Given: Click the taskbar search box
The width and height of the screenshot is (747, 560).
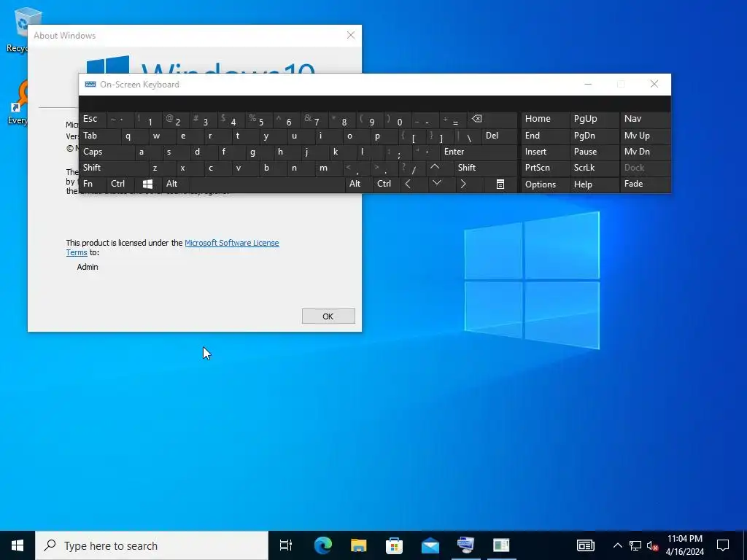Looking at the screenshot, I should [x=152, y=545].
